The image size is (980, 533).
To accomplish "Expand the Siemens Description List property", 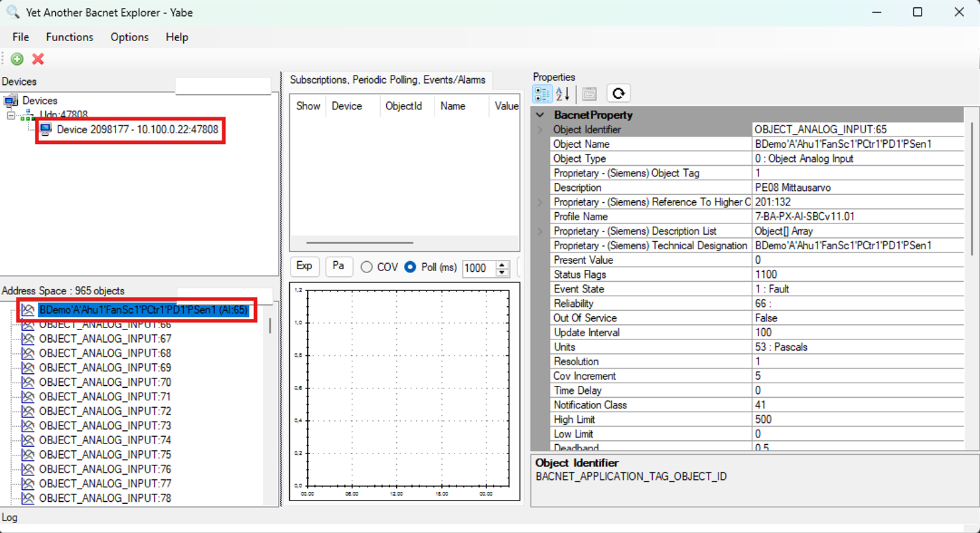I will pos(541,231).
